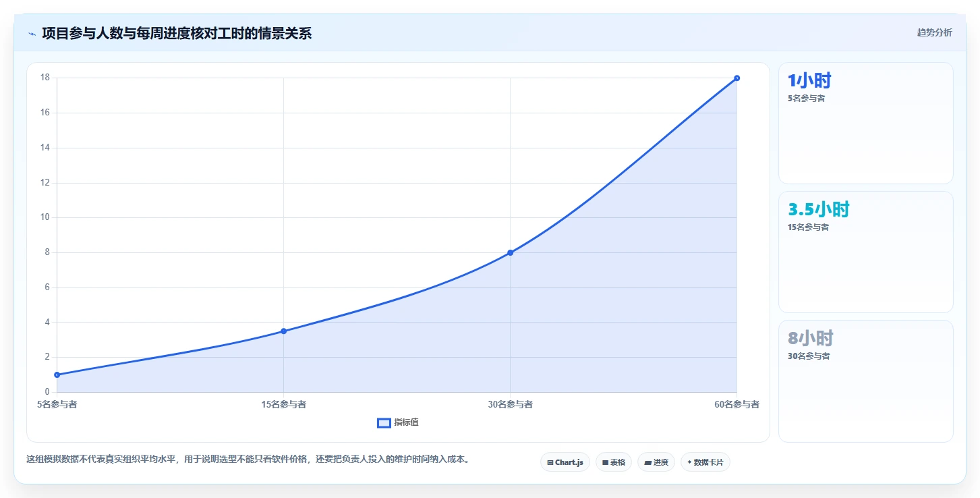This screenshot has height=498, width=980.
Task: Toggle the 指标值 legend color box
Action: pos(384,422)
